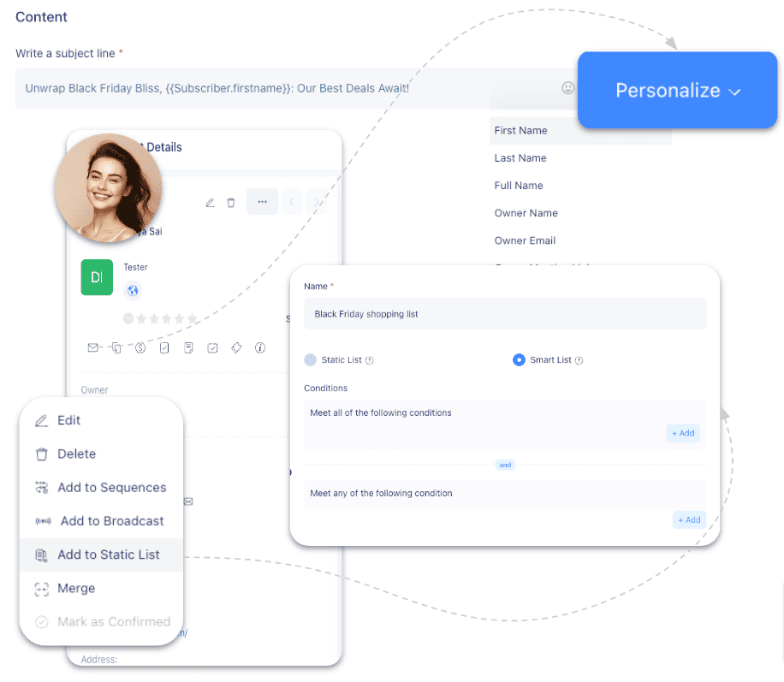
Task: Click the dollar sign deal icon
Action: (140, 347)
